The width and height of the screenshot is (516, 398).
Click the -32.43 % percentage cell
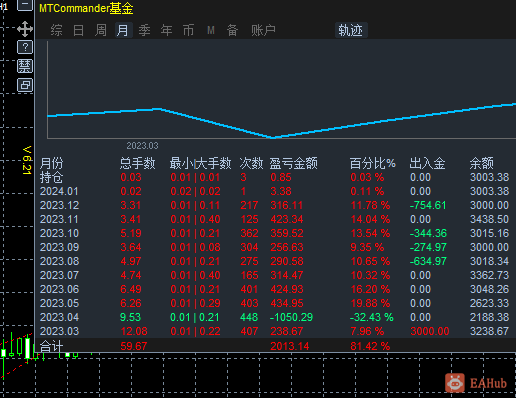coord(372,317)
